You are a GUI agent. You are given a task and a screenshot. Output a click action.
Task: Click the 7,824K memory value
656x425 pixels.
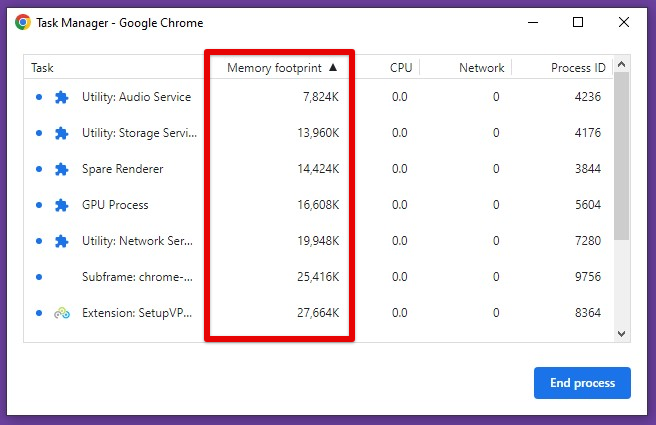click(320, 97)
